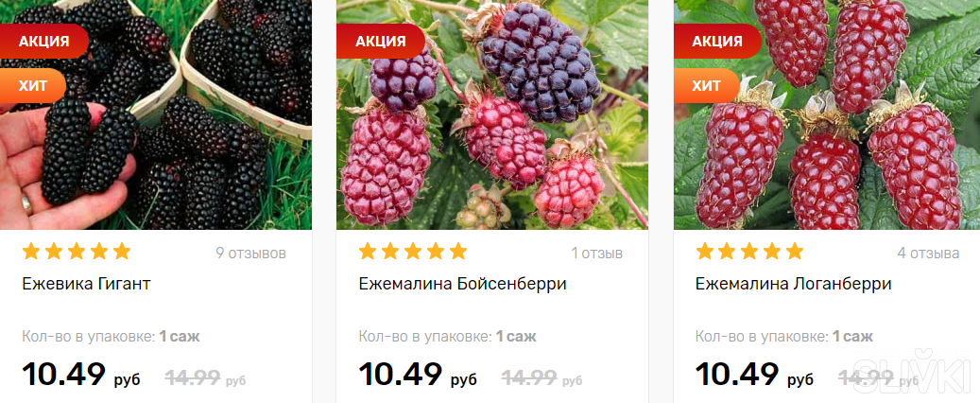
Task: Click star rating of Ежевика Гигант
Action: [x=77, y=252]
